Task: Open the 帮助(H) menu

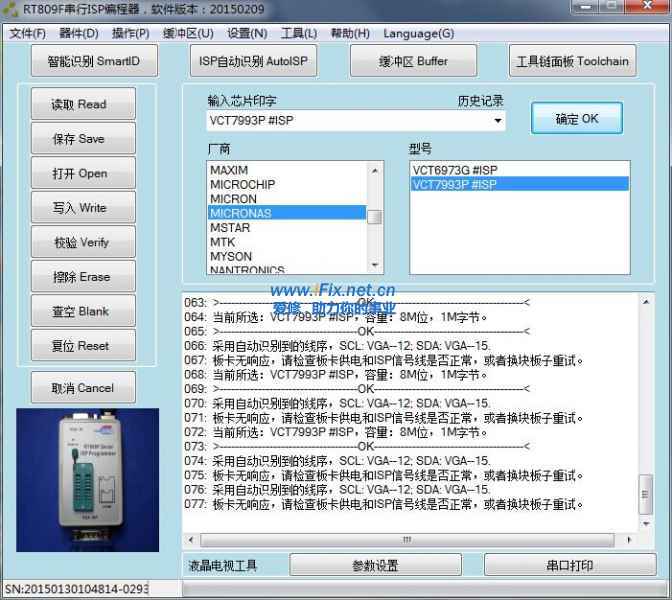Action: click(350, 33)
